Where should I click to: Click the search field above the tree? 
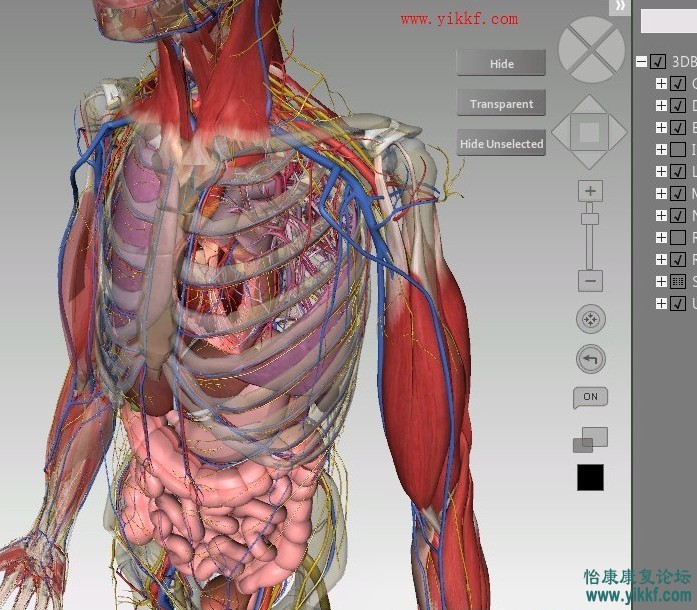tap(668, 22)
